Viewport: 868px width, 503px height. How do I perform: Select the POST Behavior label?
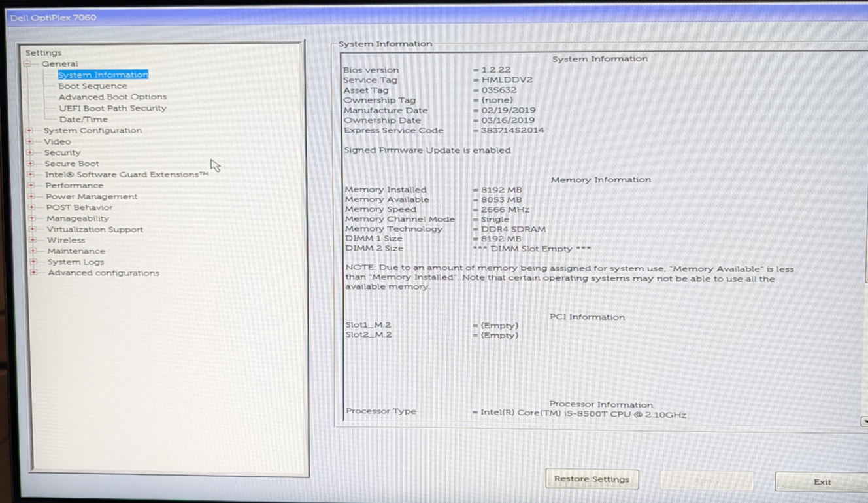click(x=79, y=208)
